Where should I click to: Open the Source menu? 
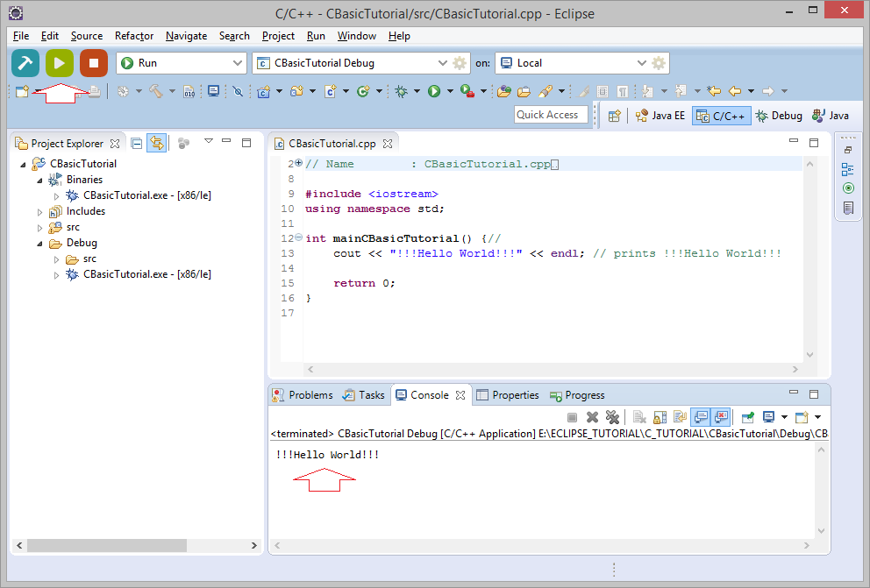[87, 36]
